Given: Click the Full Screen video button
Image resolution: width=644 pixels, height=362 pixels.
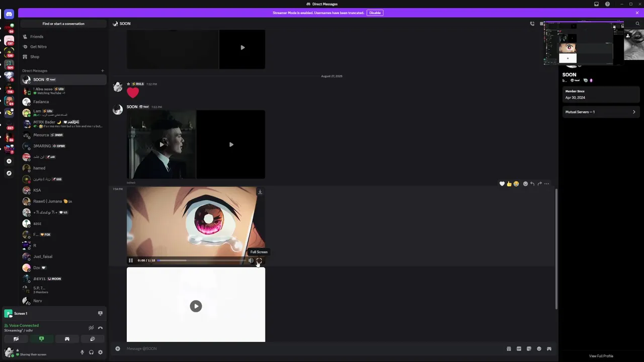Looking at the screenshot, I should (259, 260).
